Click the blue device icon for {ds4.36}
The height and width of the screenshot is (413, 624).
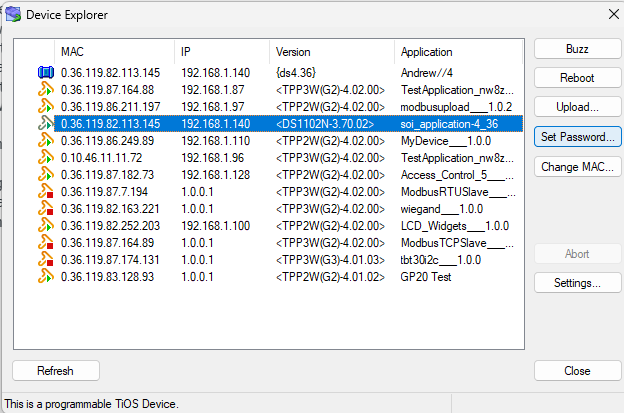pos(46,72)
